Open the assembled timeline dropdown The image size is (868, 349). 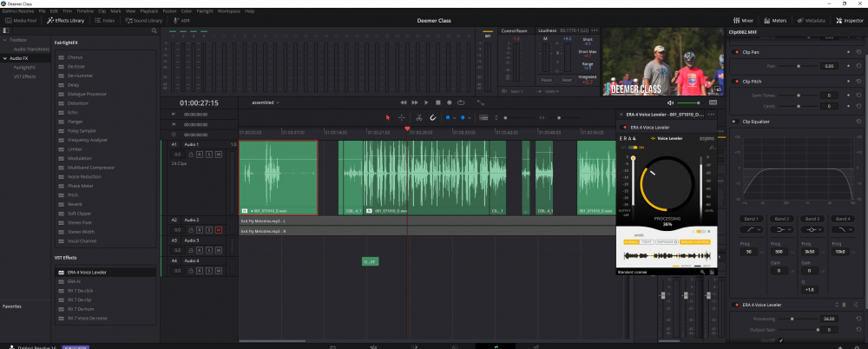(x=266, y=102)
